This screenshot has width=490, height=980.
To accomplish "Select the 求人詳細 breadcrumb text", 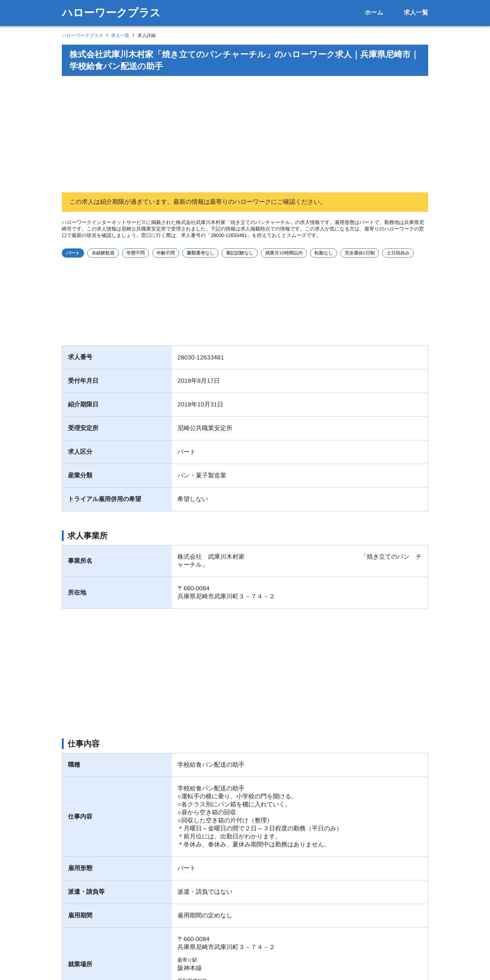I will 147,35.
